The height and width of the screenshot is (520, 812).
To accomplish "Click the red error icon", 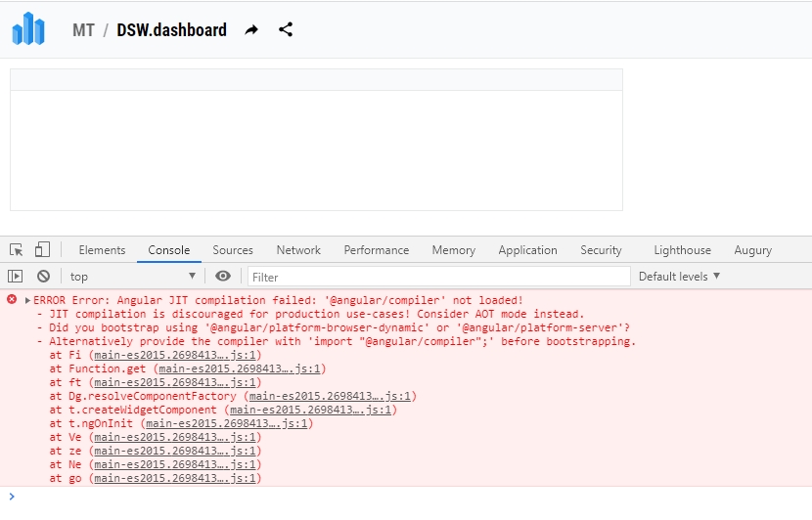I will pyautogui.click(x=12, y=299).
